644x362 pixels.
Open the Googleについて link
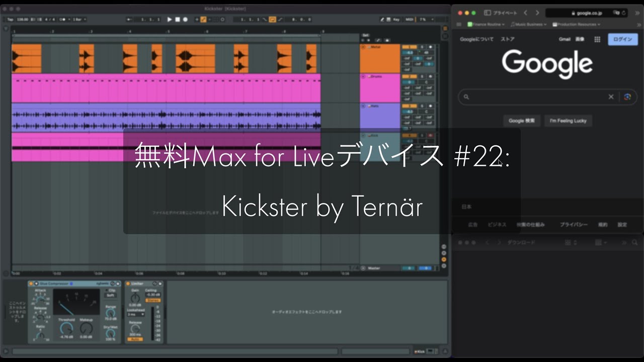(476, 39)
